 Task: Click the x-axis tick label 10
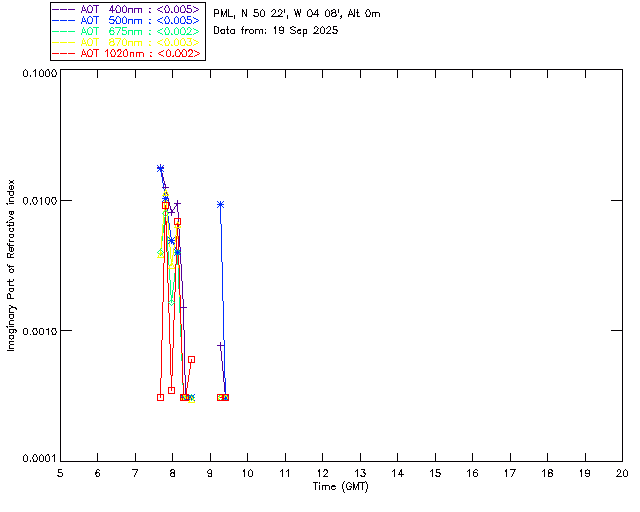point(248,473)
